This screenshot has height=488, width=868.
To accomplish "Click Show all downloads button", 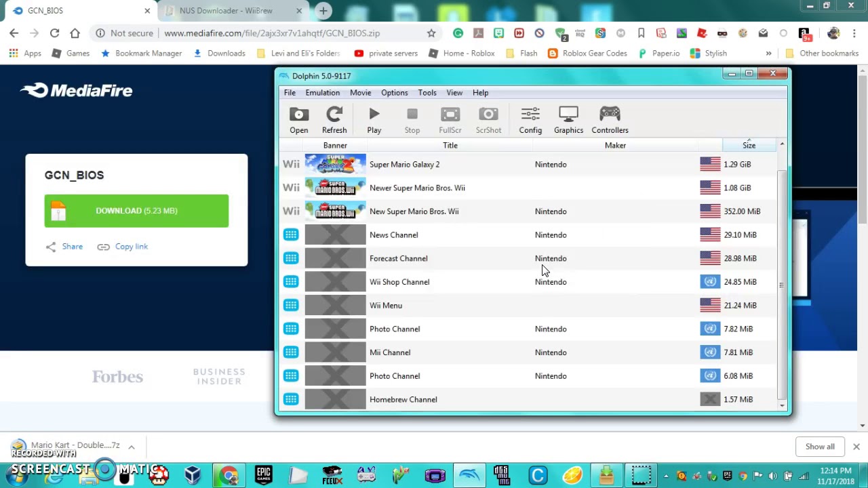I will coord(820,447).
